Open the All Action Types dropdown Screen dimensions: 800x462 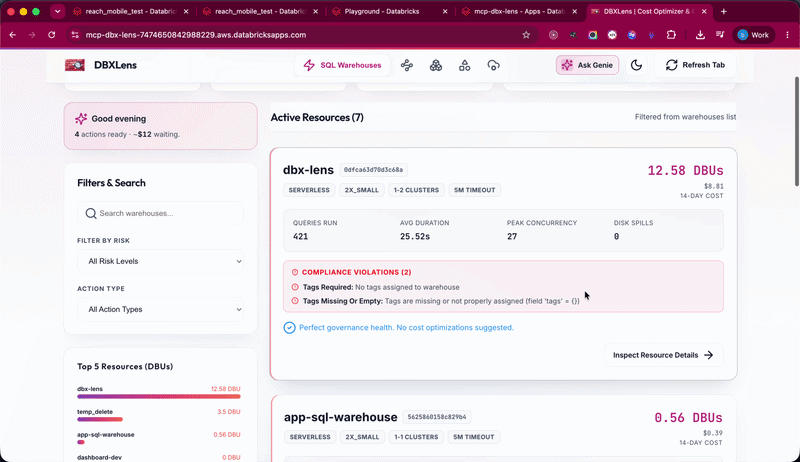[160, 310]
